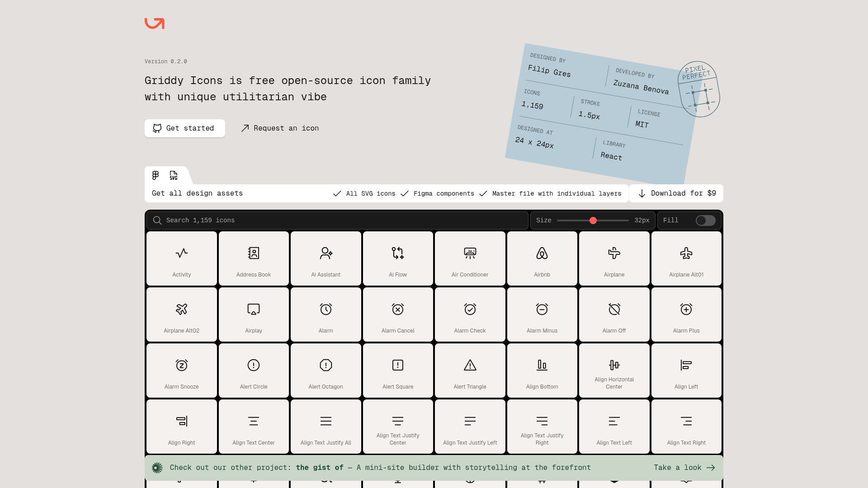Viewport: 868px width, 488px height.
Task: Click the Address Book icon
Action: click(253, 258)
